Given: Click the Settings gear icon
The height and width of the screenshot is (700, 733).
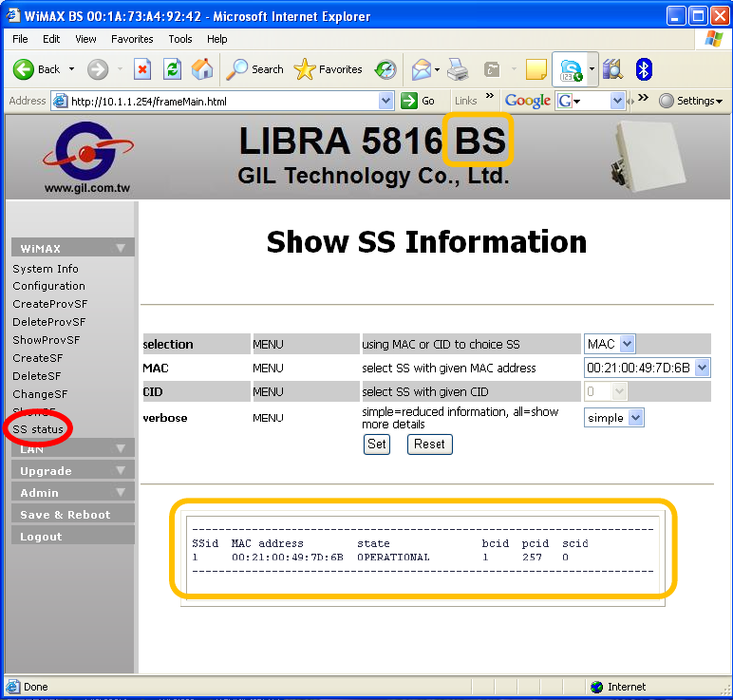Looking at the screenshot, I should 667,101.
